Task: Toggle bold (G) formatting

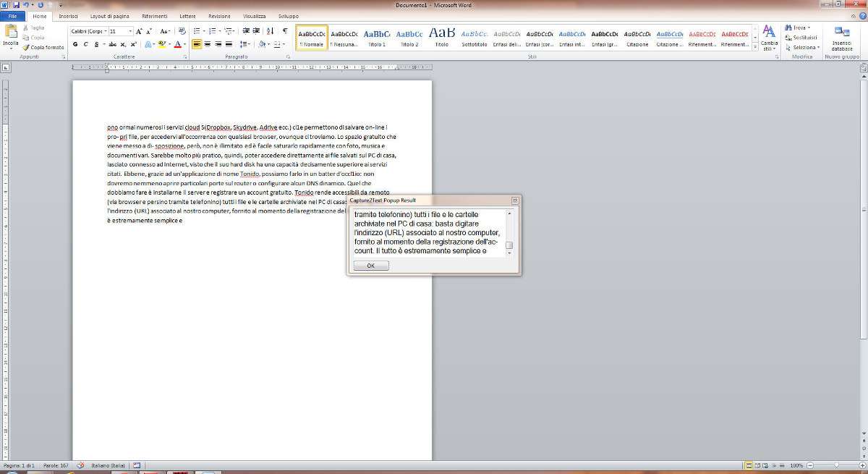Action: 75,44
